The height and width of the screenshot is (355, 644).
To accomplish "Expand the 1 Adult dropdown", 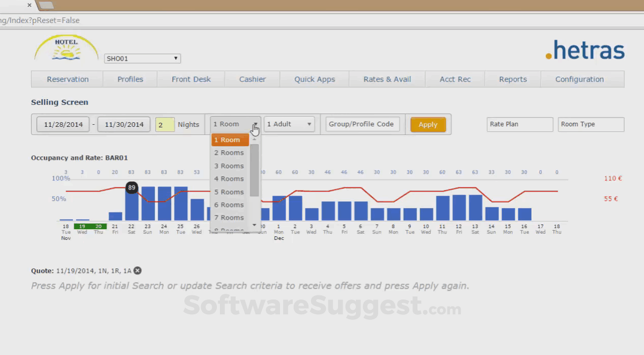I will coord(289,124).
